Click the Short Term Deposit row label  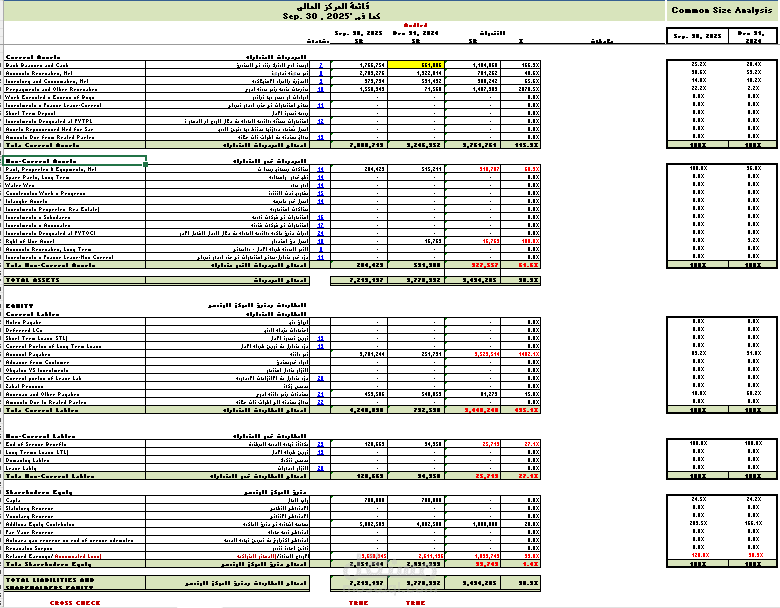point(75,113)
